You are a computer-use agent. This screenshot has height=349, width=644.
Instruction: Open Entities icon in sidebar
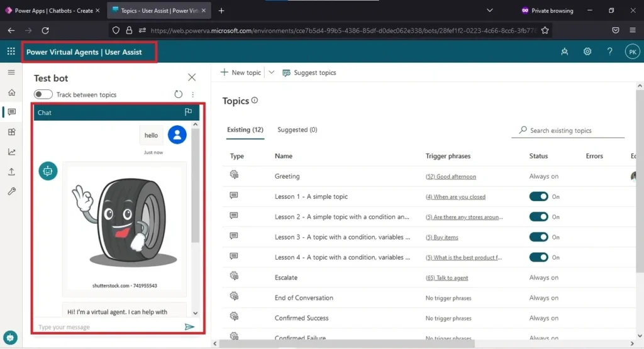[x=11, y=132]
